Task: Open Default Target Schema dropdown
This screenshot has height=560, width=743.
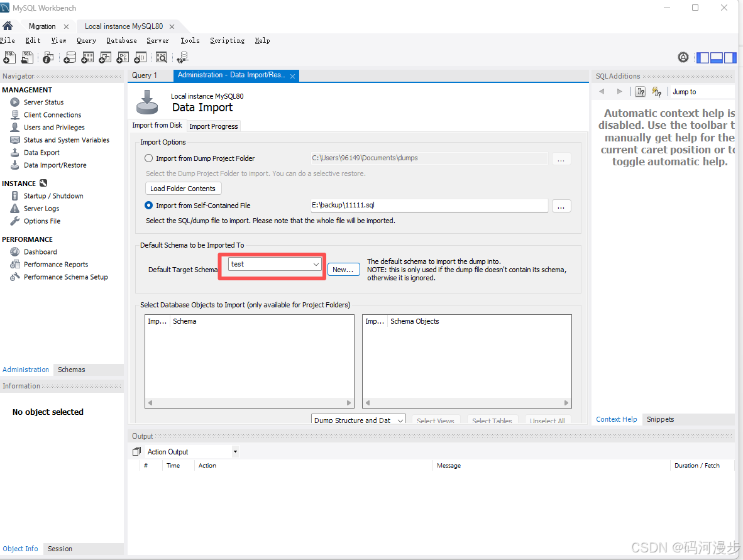Action: click(275, 264)
